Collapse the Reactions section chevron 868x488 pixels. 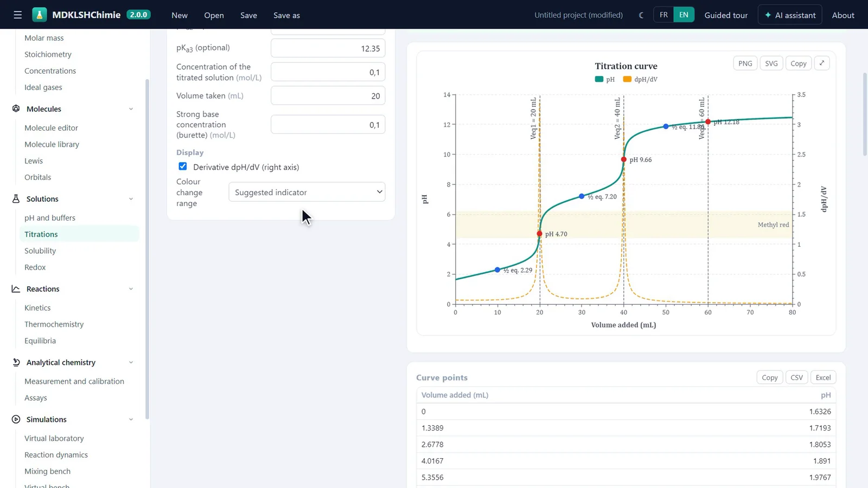click(x=131, y=289)
